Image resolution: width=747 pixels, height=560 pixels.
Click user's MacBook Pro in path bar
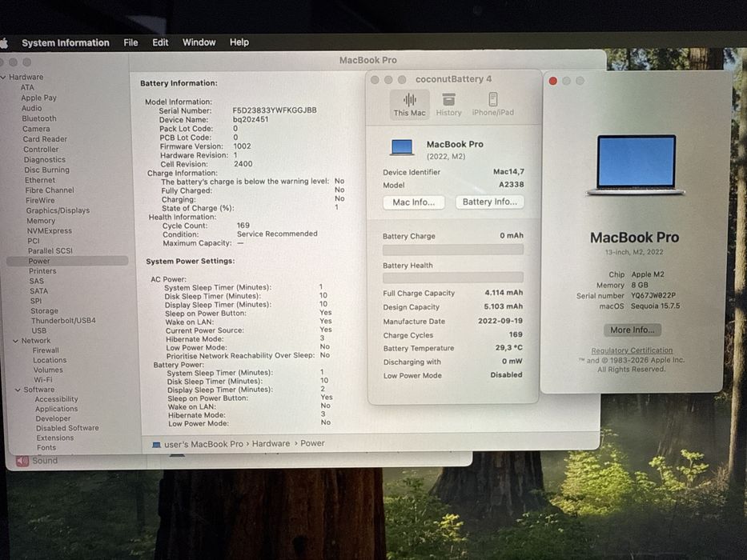(x=203, y=444)
